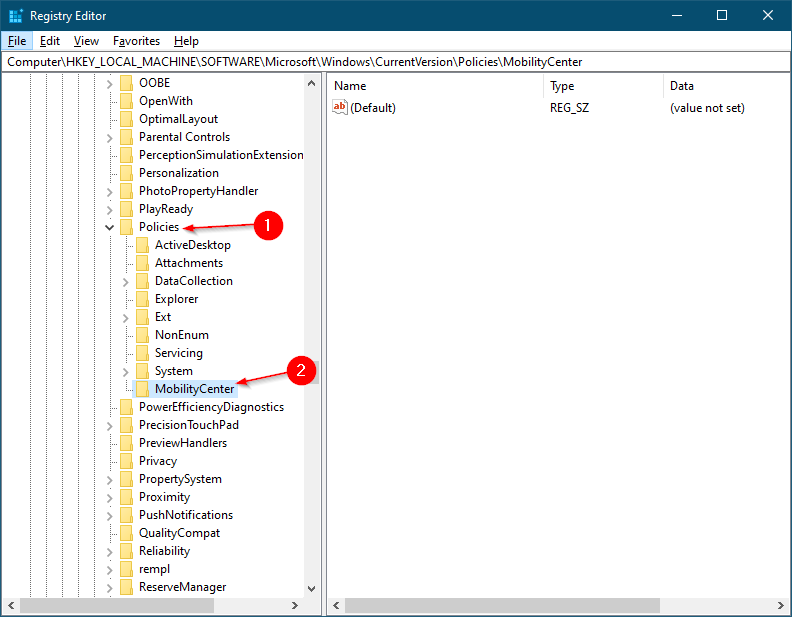Expand the Reliability key

click(x=110, y=552)
